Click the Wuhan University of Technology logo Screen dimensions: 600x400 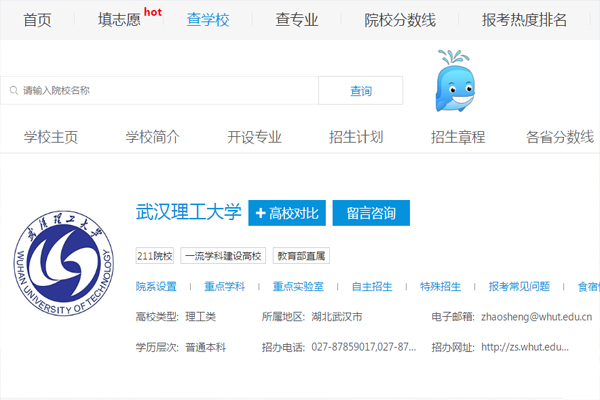pos(64,263)
